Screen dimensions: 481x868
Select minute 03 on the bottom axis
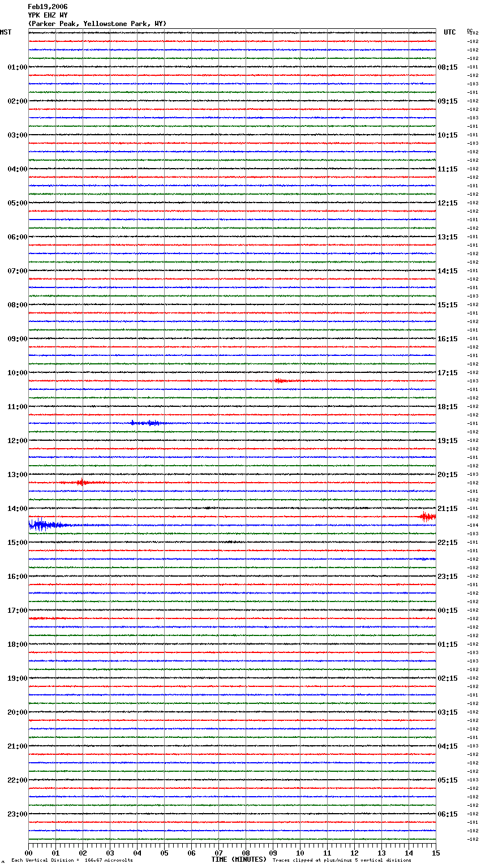coord(110,853)
